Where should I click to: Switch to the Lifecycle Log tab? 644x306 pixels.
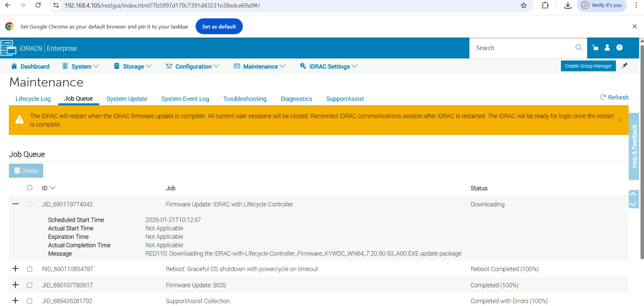(x=33, y=99)
